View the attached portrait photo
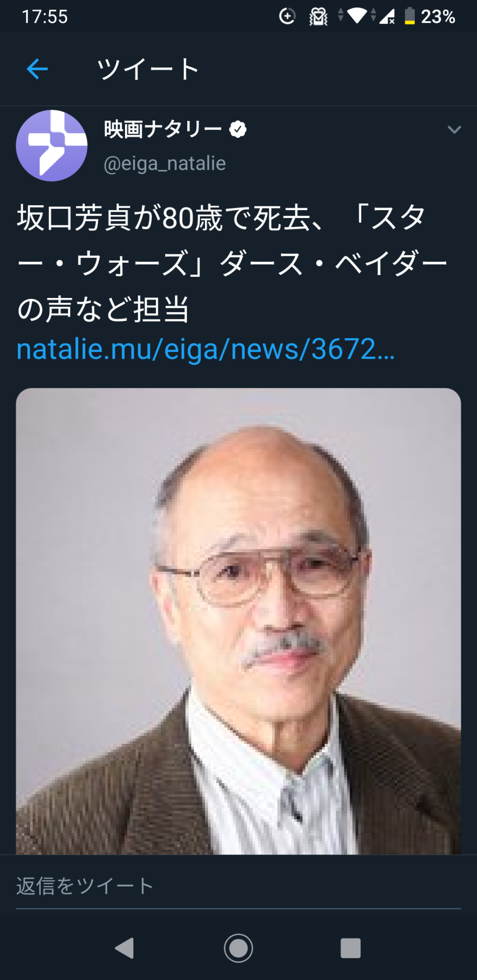This screenshot has height=980, width=477. pos(238,621)
